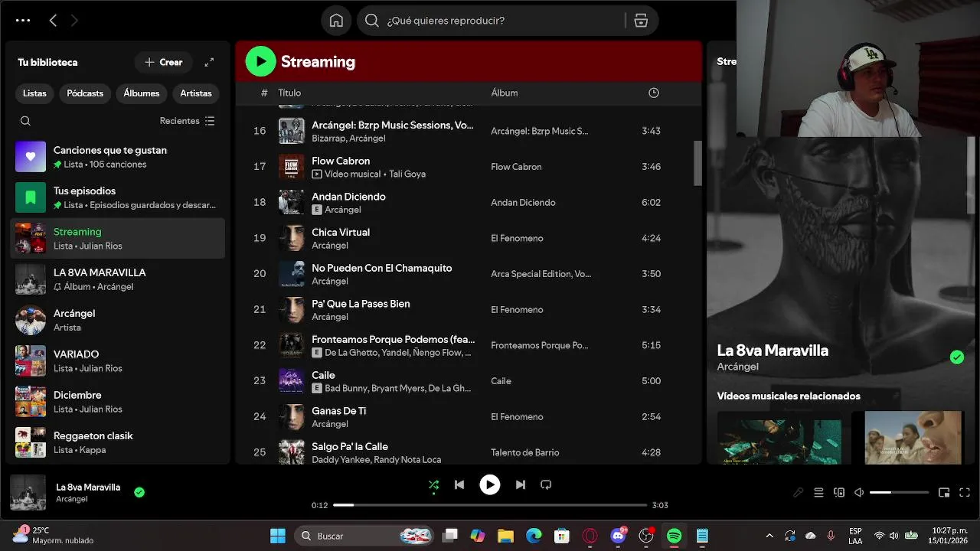
Task: Open El Fenomeno album link for Chica Virtual
Action: [517, 238]
